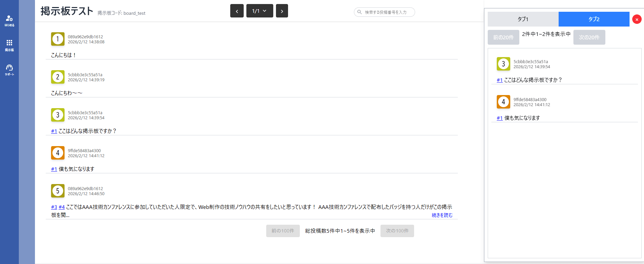The width and height of the screenshot is (644, 264).
Task: Open the はじめる sidebar icon
Action: click(9, 20)
